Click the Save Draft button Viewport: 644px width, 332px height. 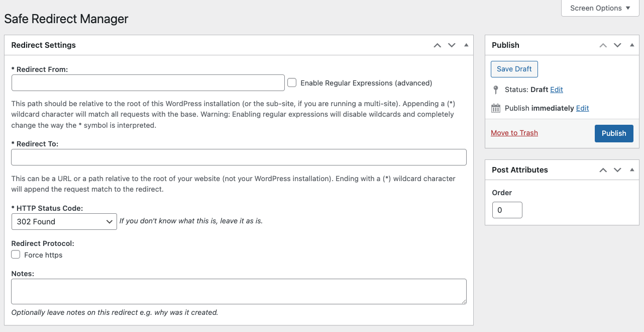click(x=514, y=69)
